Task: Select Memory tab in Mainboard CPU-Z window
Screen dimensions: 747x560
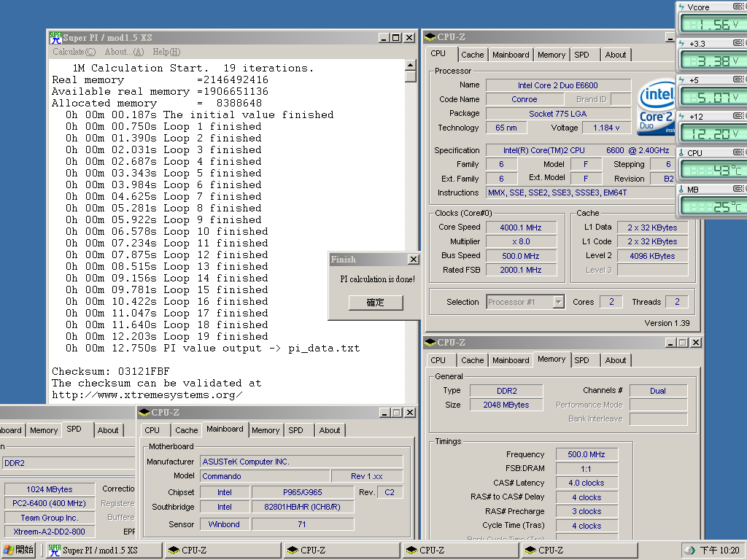Action: pyautogui.click(x=266, y=430)
